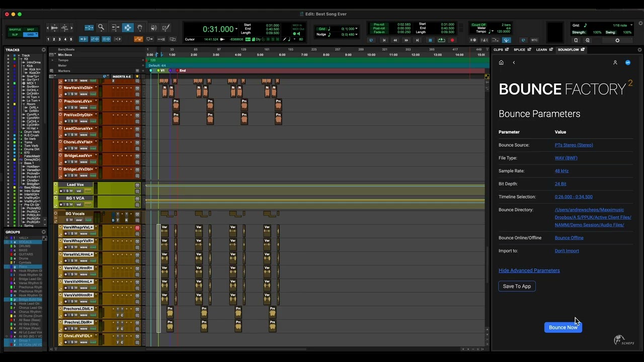The height and width of the screenshot is (362, 644).
Task: Click the WAV (BWF) file type link
Action: 566,158
